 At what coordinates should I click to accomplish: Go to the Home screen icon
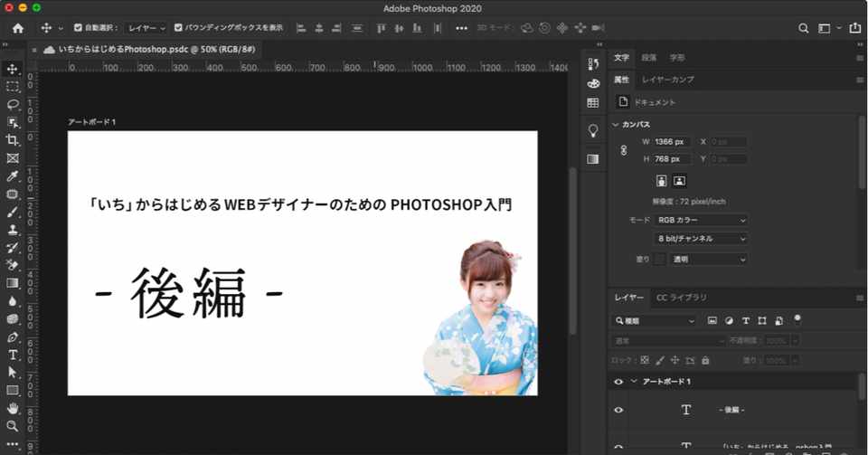click(x=18, y=28)
